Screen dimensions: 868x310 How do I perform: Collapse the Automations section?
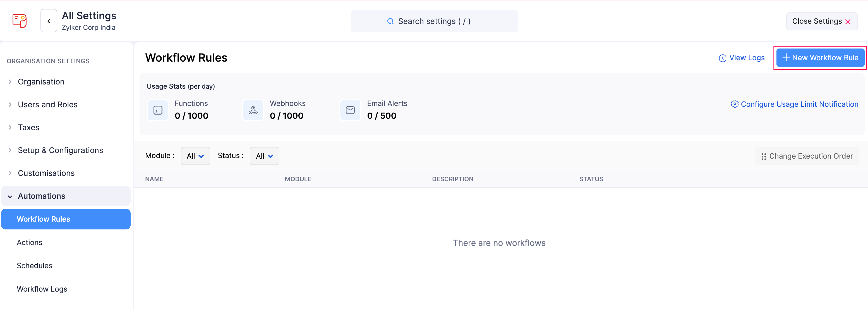pyautogui.click(x=66, y=196)
